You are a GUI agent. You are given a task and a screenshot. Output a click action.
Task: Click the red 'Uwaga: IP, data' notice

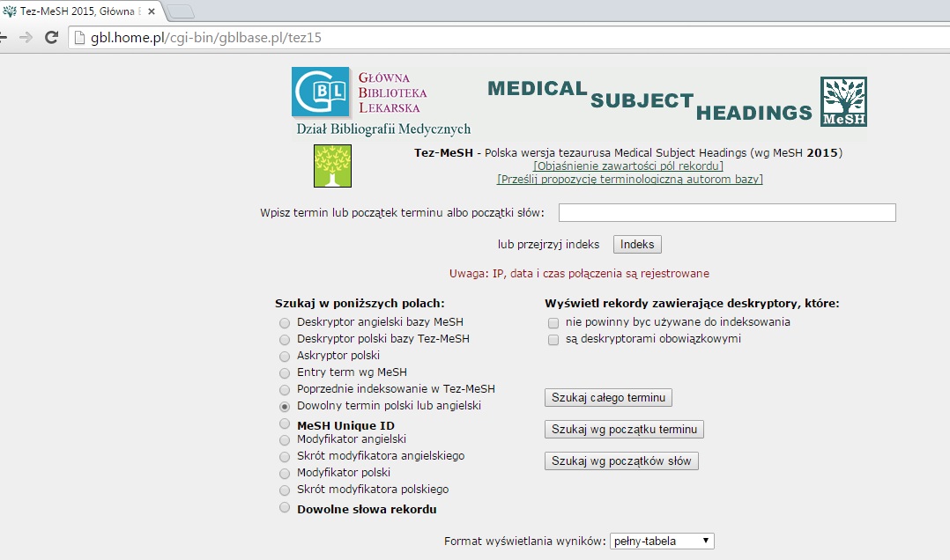click(x=579, y=274)
